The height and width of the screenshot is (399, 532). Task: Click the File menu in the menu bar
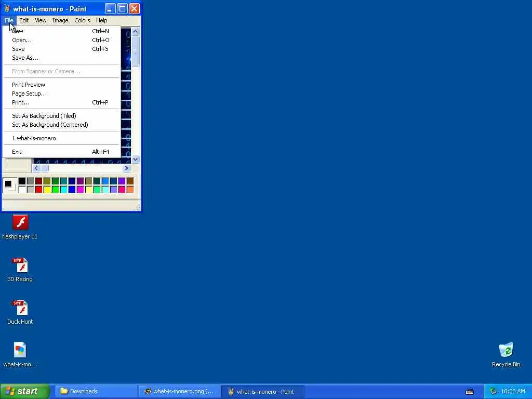(9, 20)
